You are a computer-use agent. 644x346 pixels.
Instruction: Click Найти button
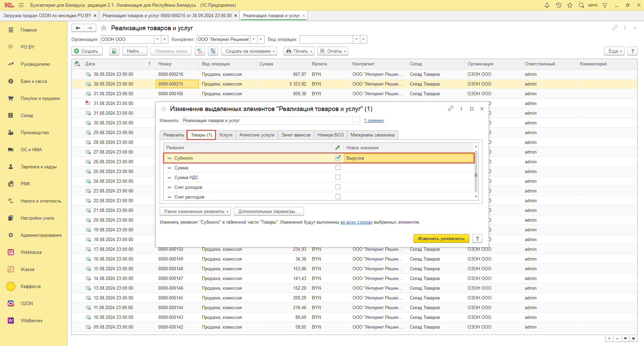135,51
